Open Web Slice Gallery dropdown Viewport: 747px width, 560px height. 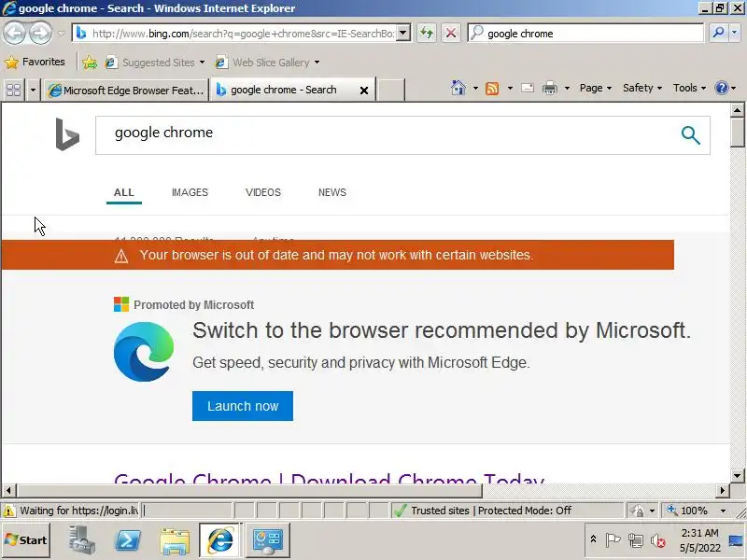pyautogui.click(x=267, y=63)
